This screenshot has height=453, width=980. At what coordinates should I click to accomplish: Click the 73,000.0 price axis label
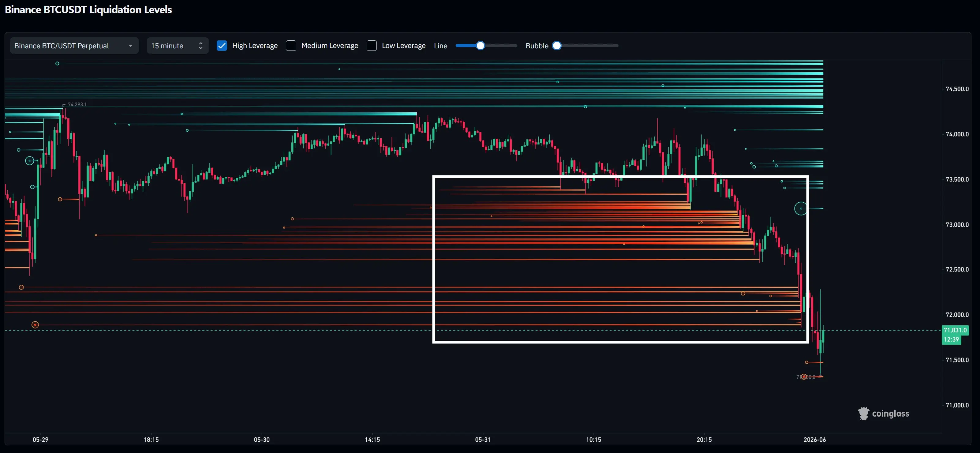click(957, 225)
